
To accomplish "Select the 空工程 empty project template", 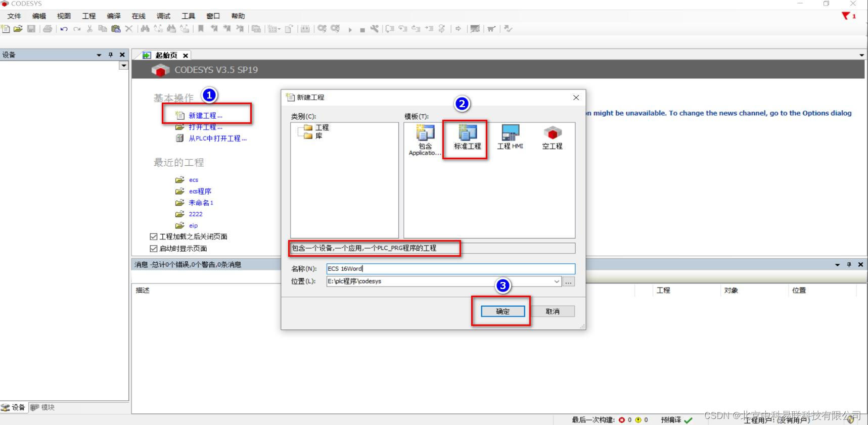I will pyautogui.click(x=552, y=138).
